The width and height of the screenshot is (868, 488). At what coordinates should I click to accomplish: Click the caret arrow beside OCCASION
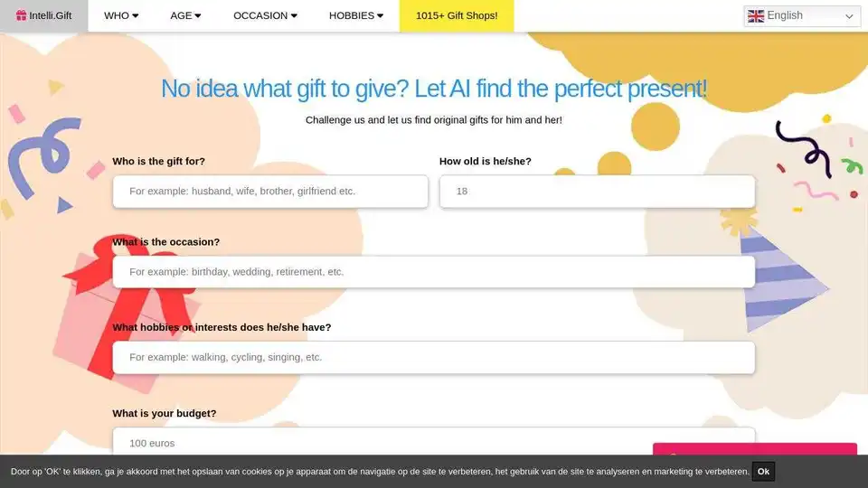tap(294, 16)
